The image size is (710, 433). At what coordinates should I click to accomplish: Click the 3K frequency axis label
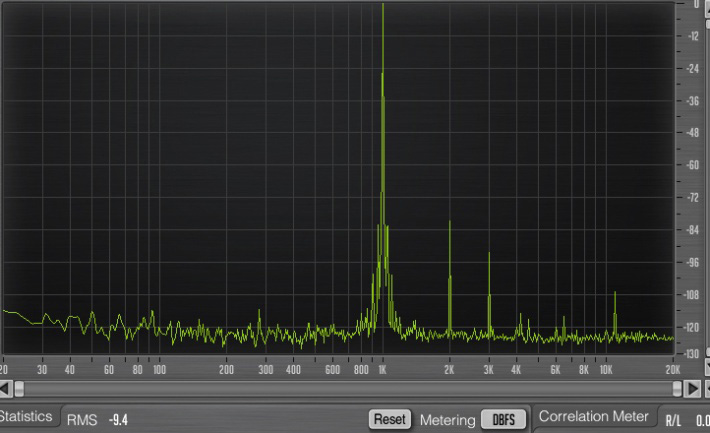(x=489, y=370)
